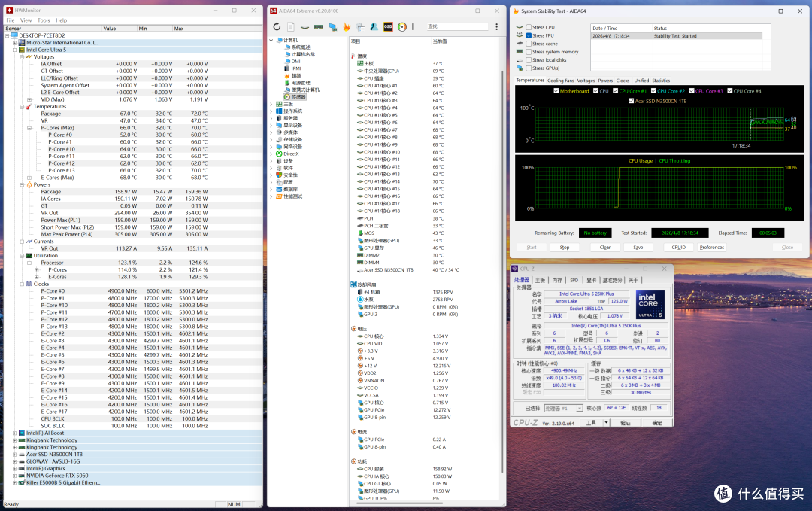Click the CPUID button in Stability Test
The height and width of the screenshot is (511, 812).
point(678,247)
